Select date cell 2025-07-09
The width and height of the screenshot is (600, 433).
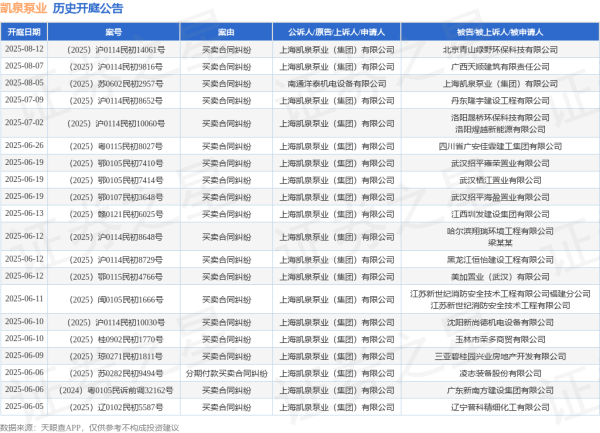point(24,100)
